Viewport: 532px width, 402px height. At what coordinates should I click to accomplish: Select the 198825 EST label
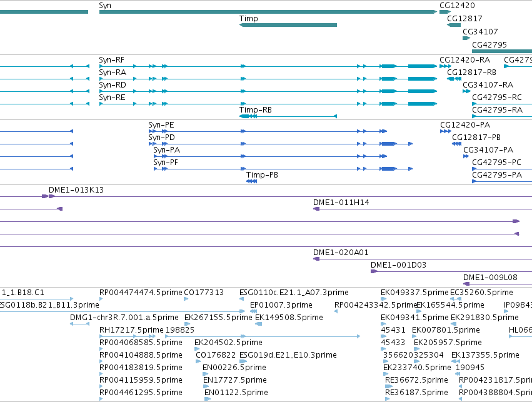tap(180, 330)
